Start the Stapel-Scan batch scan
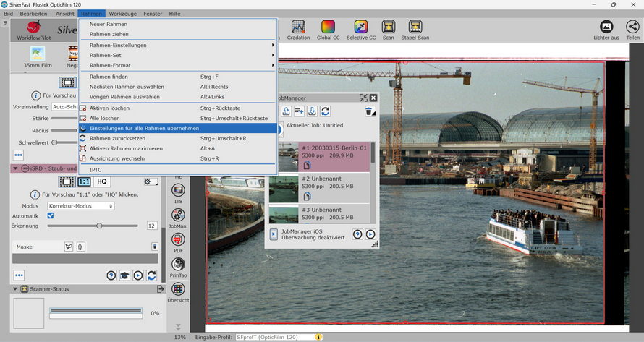Screen dimensions: 644x342 415,27
